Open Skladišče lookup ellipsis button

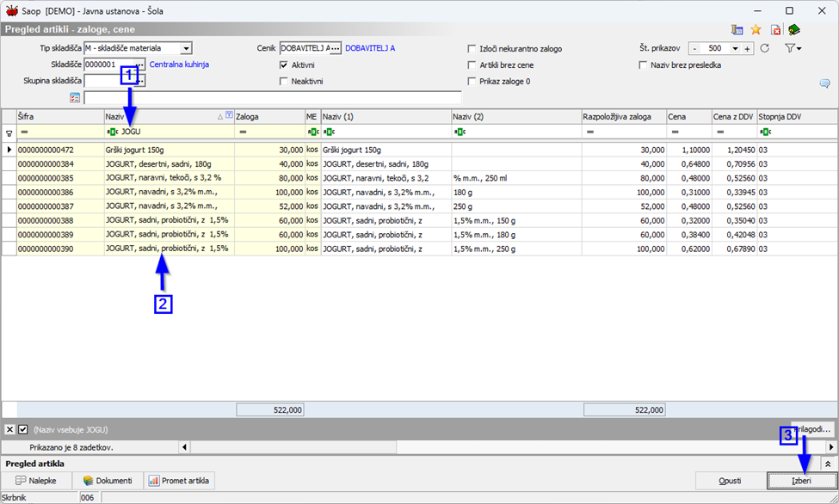pyautogui.click(x=139, y=65)
